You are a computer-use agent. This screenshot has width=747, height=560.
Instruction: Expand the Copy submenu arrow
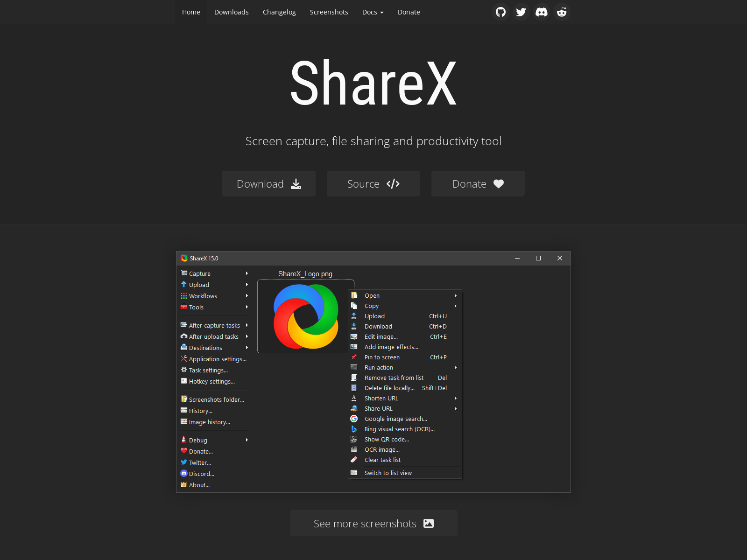click(x=456, y=306)
